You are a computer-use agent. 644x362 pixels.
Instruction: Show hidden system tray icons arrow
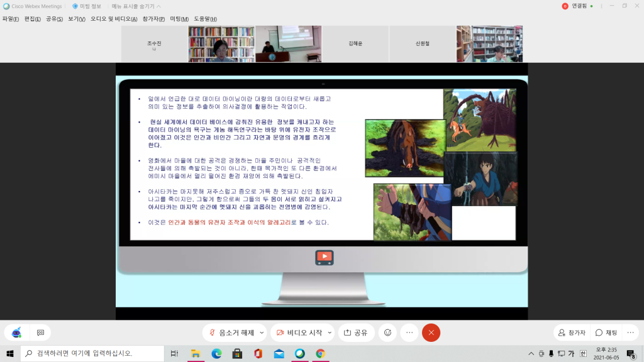click(531, 353)
